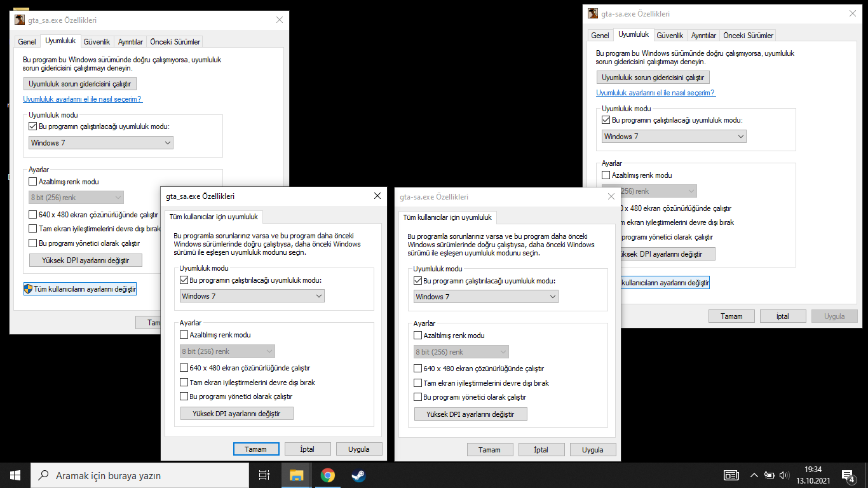868x488 pixels.
Task: Cancel with İptal in gta_sa.exe all-users dialog
Action: [x=308, y=449]
